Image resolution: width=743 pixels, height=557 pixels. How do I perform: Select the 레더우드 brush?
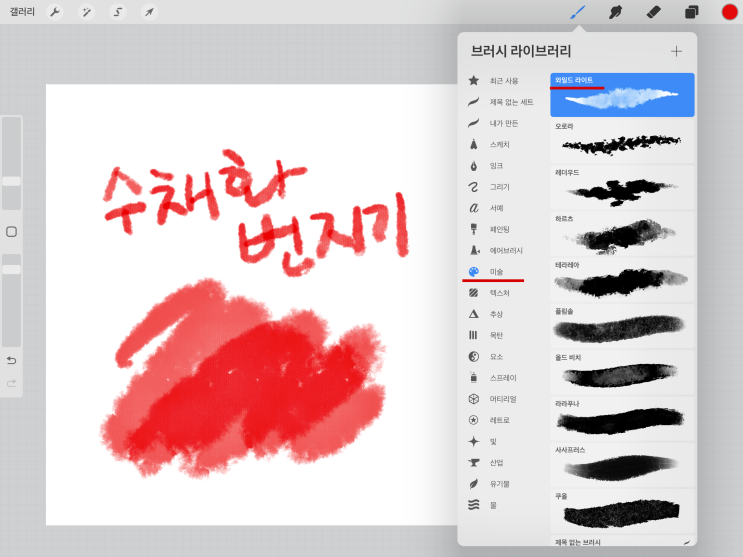coord(622,187)
